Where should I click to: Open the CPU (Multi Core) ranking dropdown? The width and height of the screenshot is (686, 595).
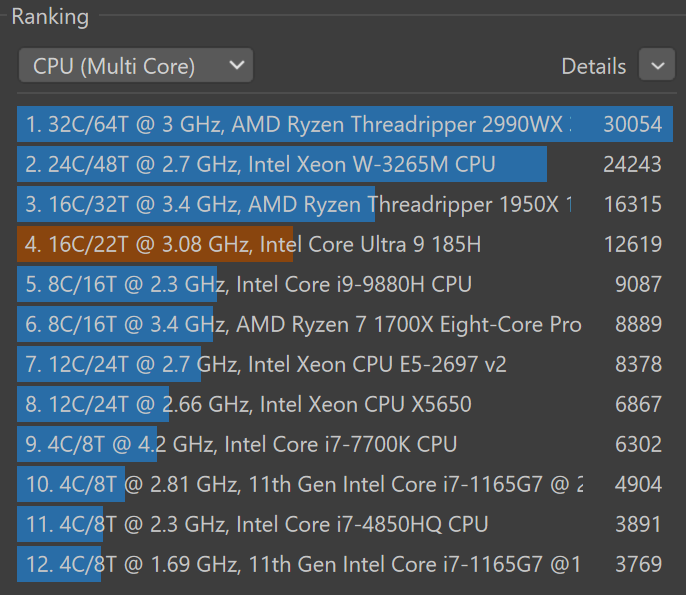click(x=135, y=66)
